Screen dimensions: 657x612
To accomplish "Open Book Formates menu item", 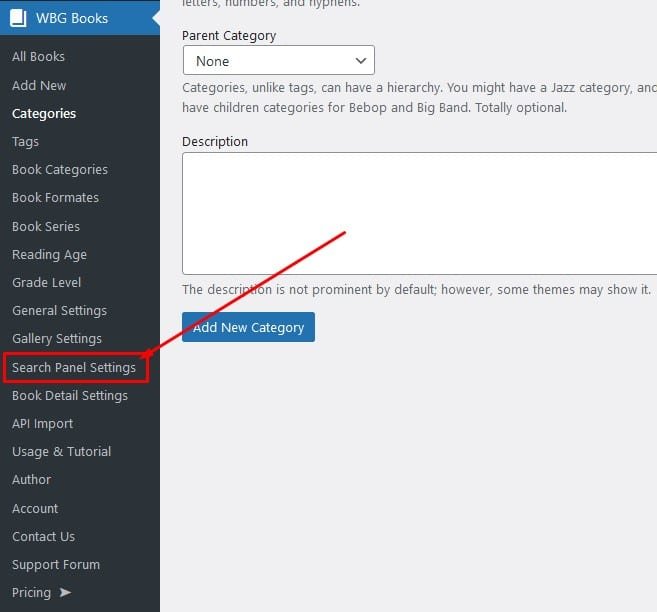I will point(55,198).
